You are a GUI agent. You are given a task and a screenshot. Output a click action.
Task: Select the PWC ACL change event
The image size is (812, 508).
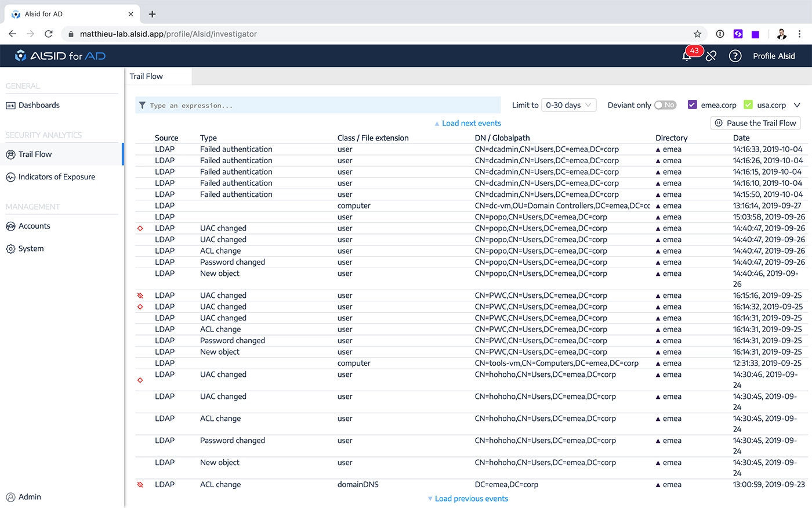471,329
